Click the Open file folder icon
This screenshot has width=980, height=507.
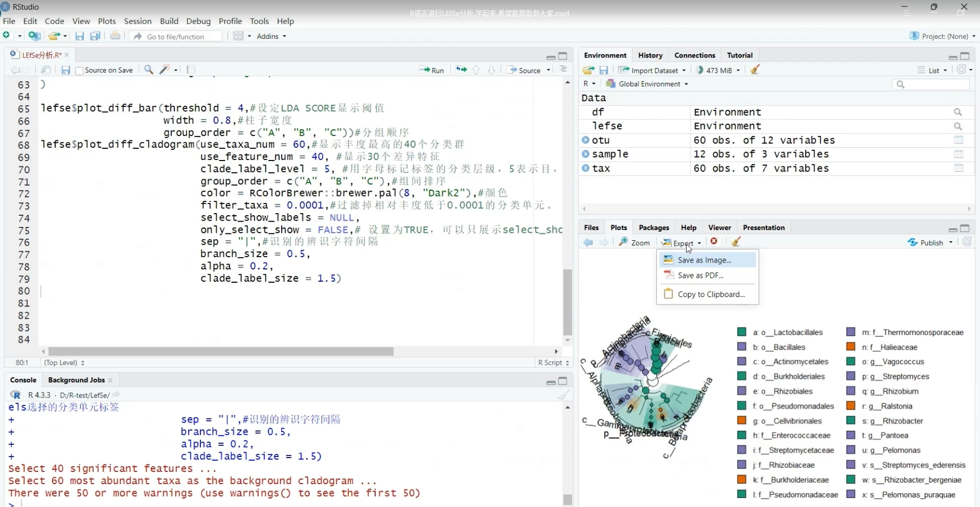(x=54, y=36)
